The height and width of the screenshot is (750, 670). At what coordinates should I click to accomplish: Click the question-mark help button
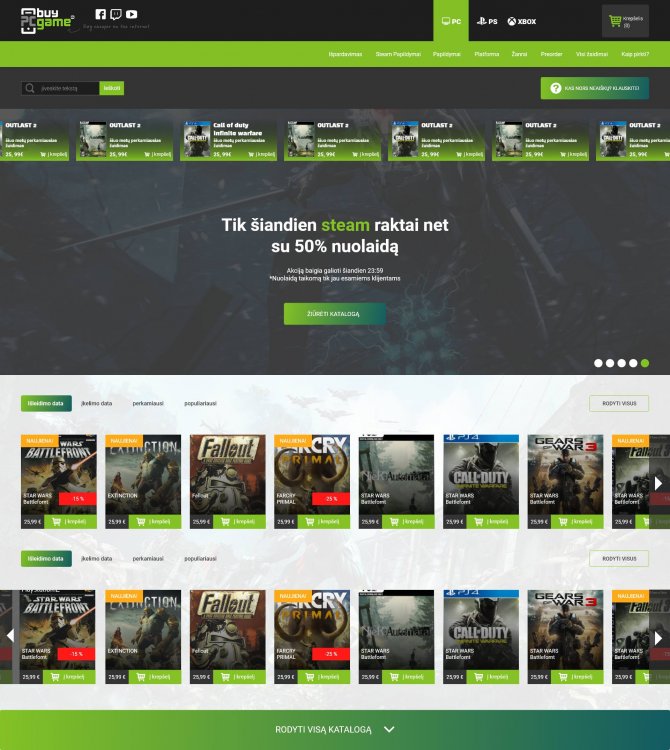594,88
